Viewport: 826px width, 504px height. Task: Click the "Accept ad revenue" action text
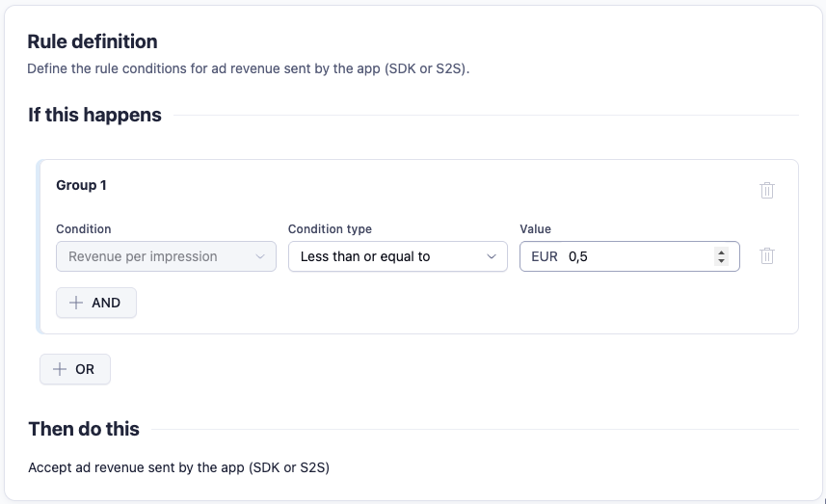179,468
